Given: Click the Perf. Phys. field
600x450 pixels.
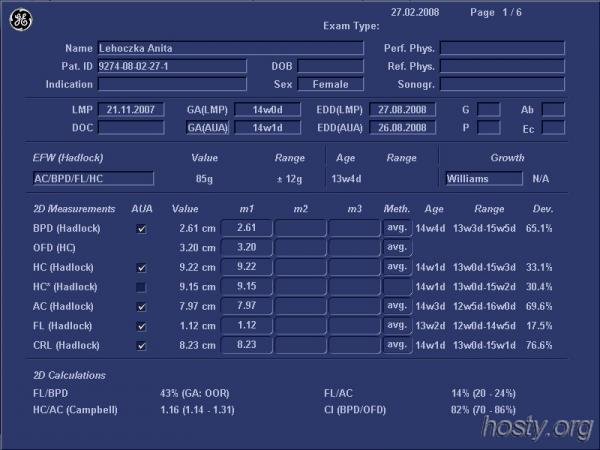Looking at the screenshot, I should [x=502, y=48].
